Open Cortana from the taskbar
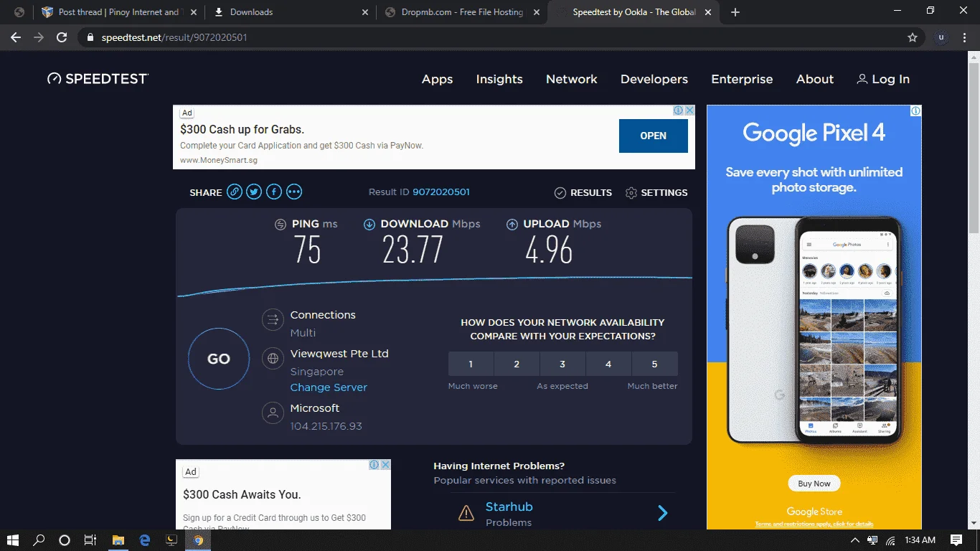Viewport: 980px width, 551px height. pyautogui.click(x=65, y=540)
